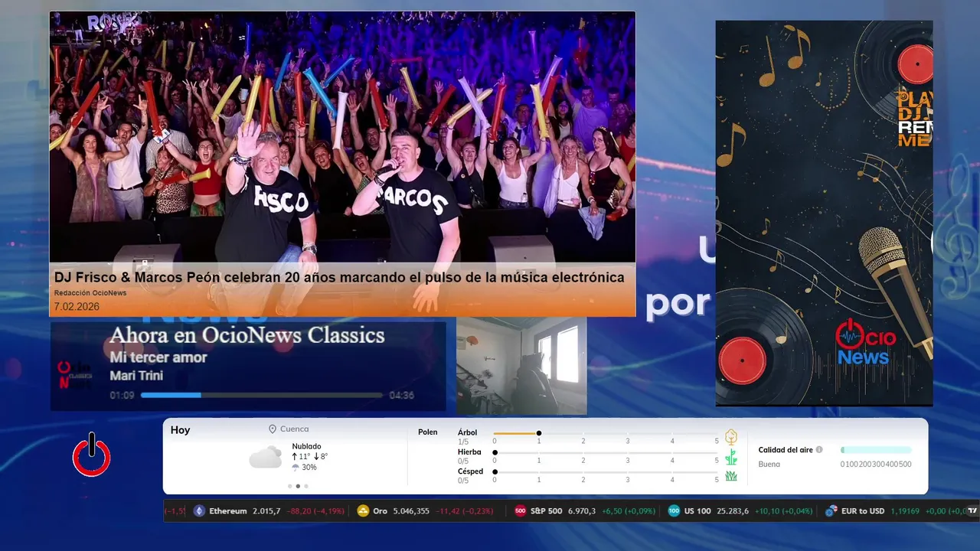Click the EUR to USD ticker name
Screen dimensions: 980x551
tap(863, 511)
